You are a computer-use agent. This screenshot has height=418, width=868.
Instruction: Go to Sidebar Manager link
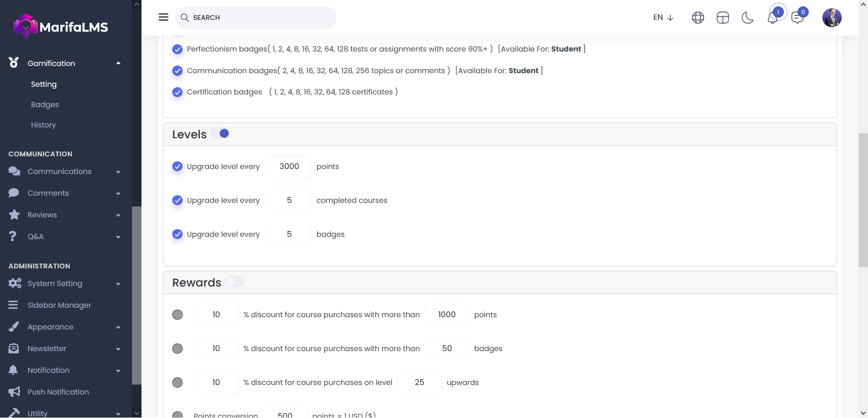pos(59,305)
